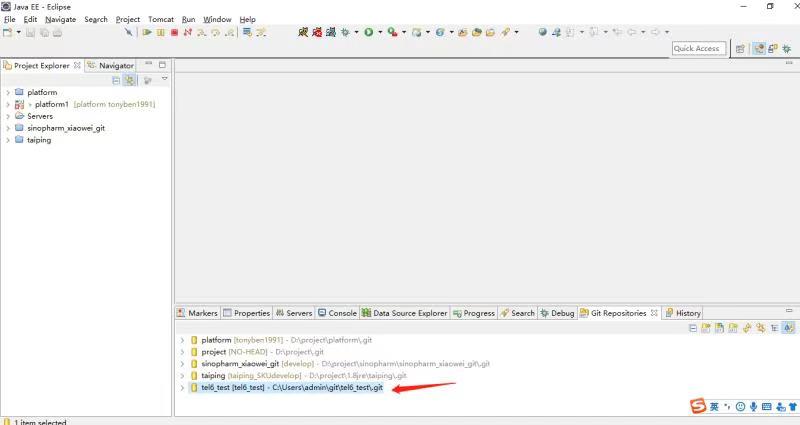Click Clone a Git repository icon
Screen dimensions: 800x425
click(719, 328)
